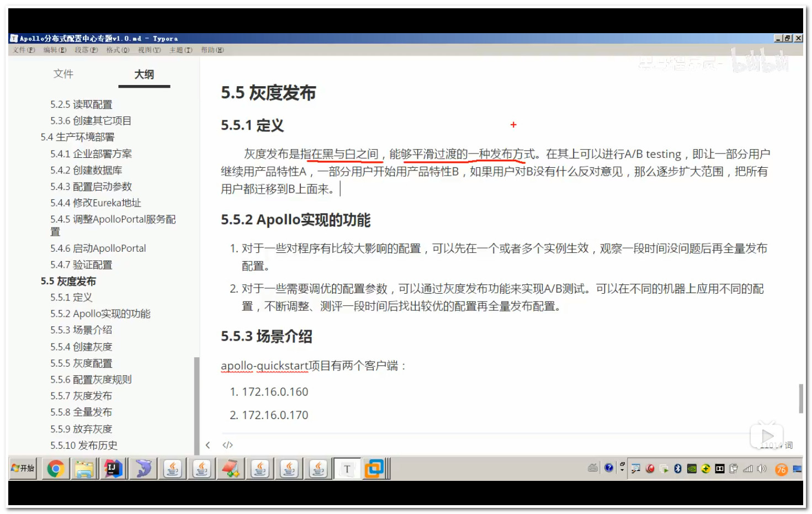
Task: Select outline item 5.5.9 放弃灰度
Action: pyautogui.click(x=81, y=428)
